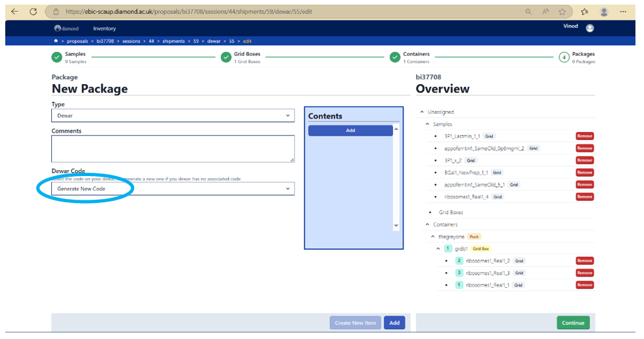
Task: Click the Contents scrollbar up arrow
Action: point(396,129)
